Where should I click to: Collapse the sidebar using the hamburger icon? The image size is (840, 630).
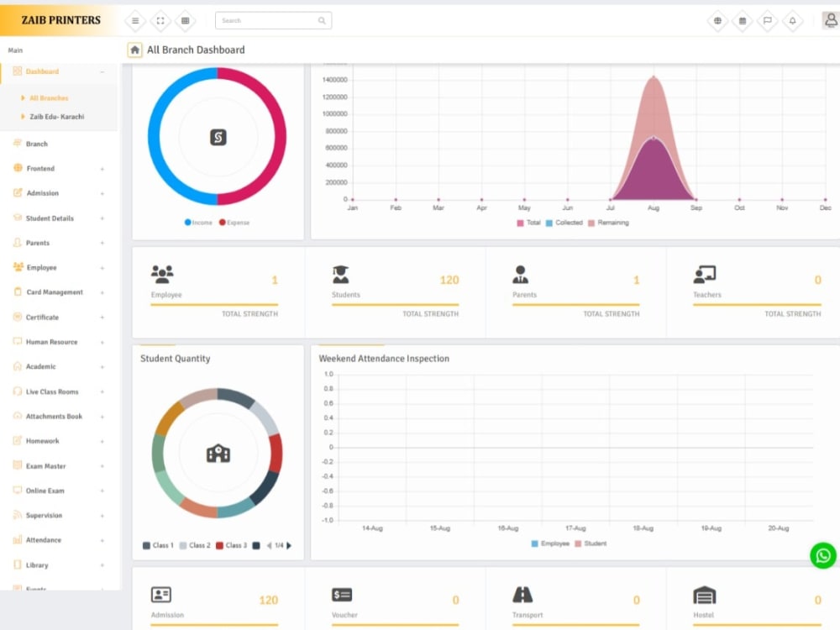pyautogui.click(x=134, y=20)
